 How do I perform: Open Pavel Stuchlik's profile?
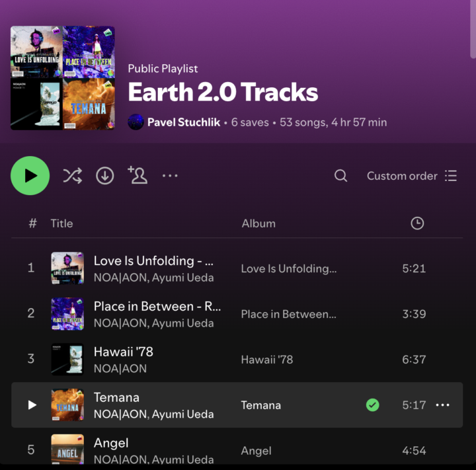[x=184, y=122]
